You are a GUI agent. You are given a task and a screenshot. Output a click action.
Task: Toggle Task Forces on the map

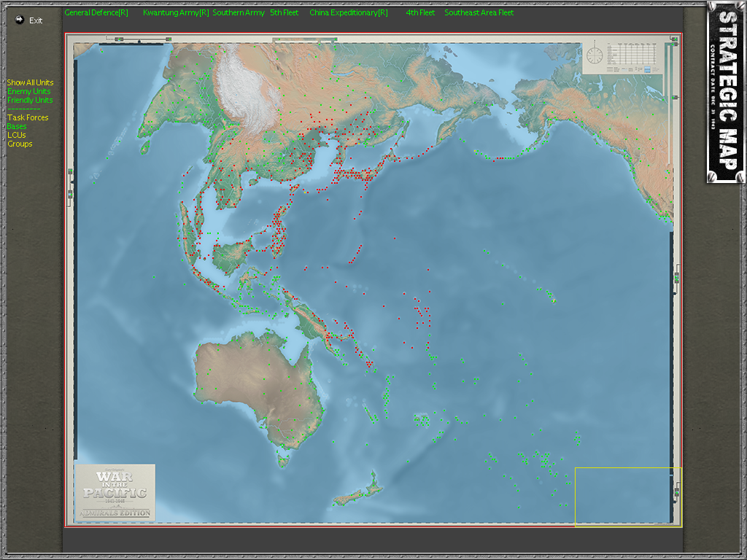[x=28, y=117]
